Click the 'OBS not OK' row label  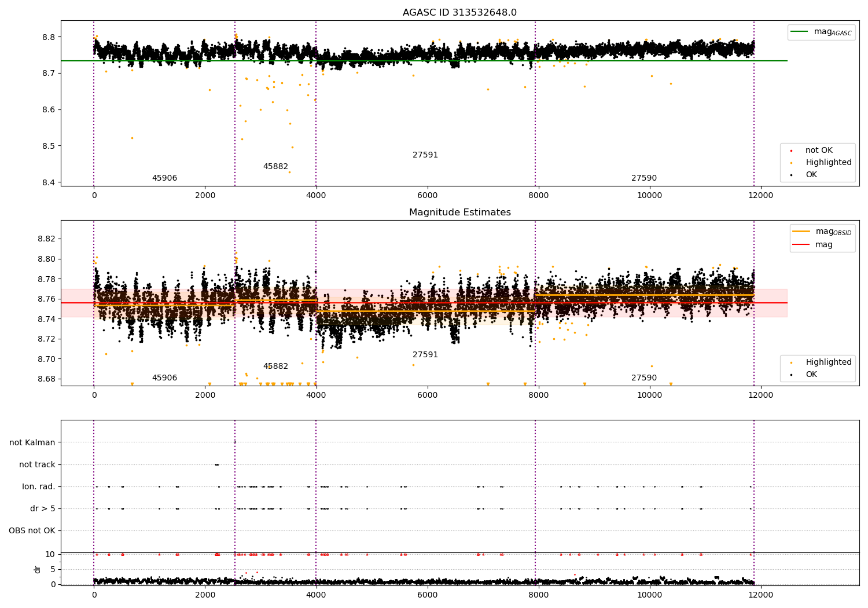(32, 531)
